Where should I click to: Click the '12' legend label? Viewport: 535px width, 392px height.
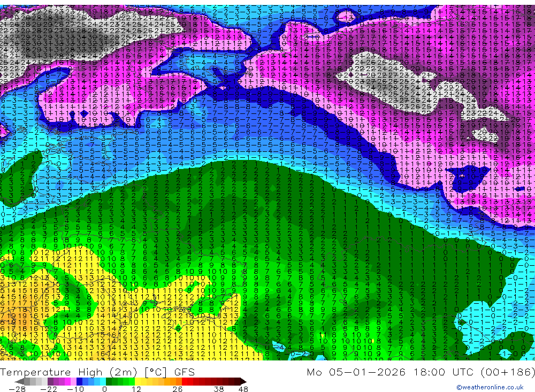[x=136, y=389]
